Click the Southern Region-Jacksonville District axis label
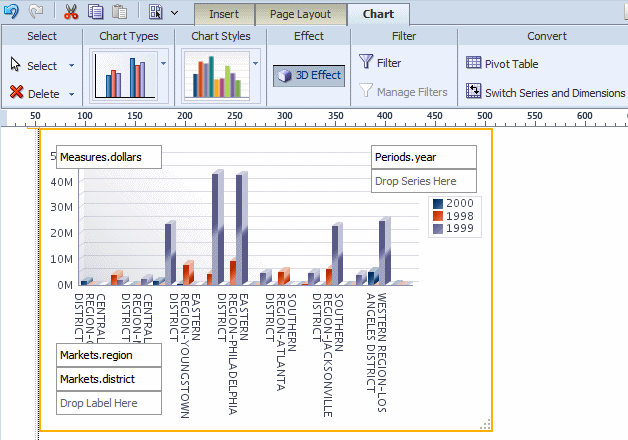The image size is (628, 440). [x=328, y=355]
